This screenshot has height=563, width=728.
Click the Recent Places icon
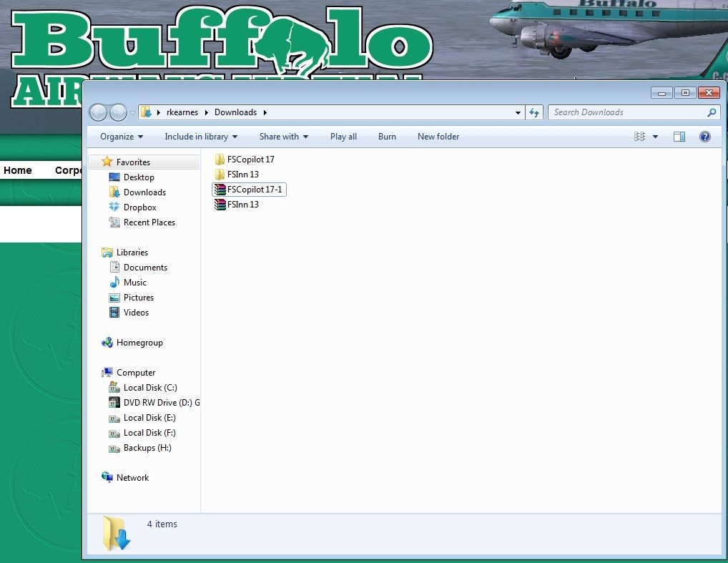coord(114,222)
